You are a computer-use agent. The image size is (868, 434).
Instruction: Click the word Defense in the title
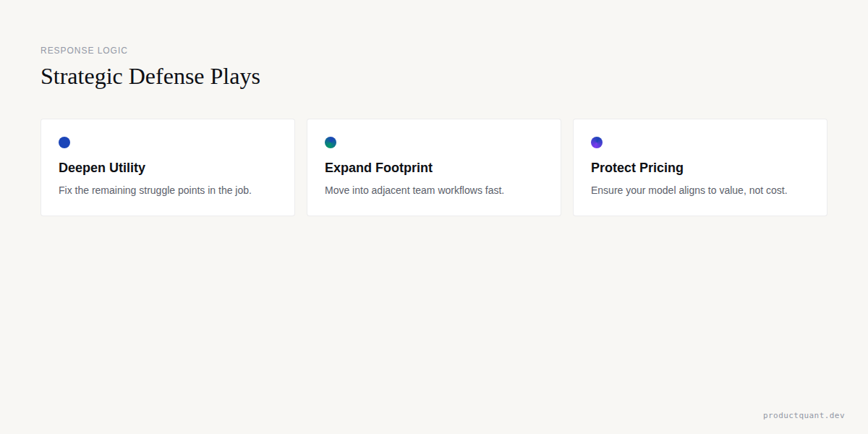point(166,77)
